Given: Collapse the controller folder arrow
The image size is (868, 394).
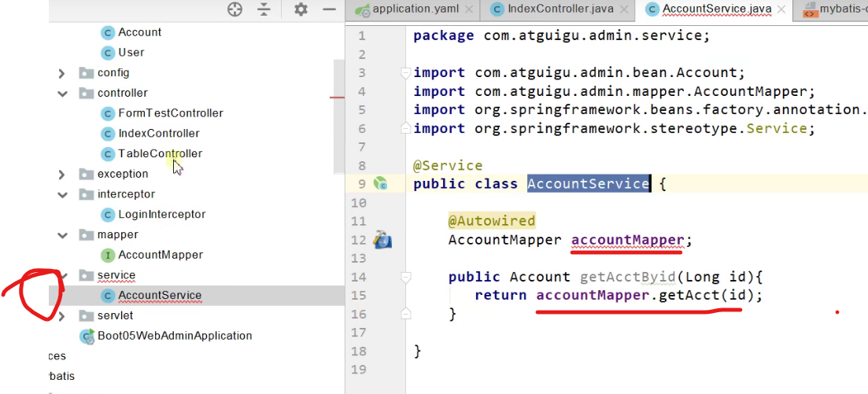Looking at the screenshot, I should click(x=62, y=93).
